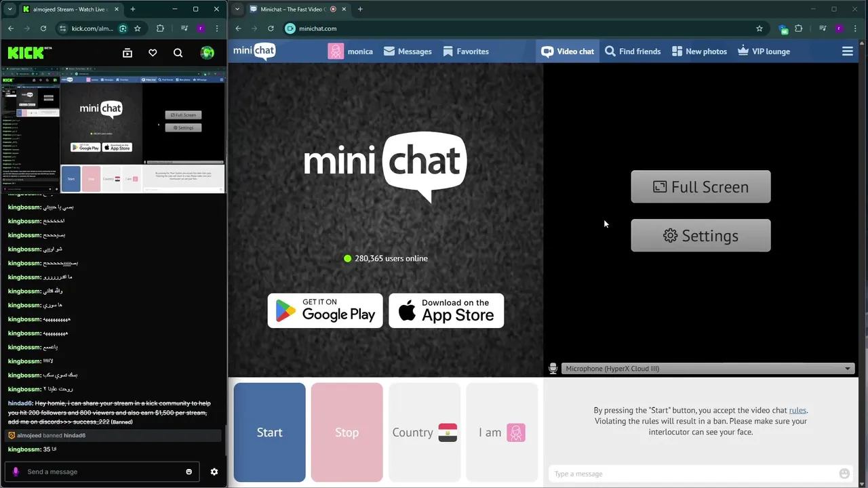This screenshot has height=488, width=868.
Task: Click the Full Screen button
Action: point(701,186)
